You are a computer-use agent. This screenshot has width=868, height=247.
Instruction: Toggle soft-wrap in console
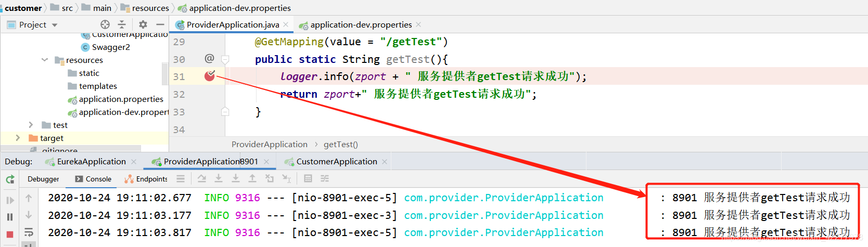[x=29, y=232]
